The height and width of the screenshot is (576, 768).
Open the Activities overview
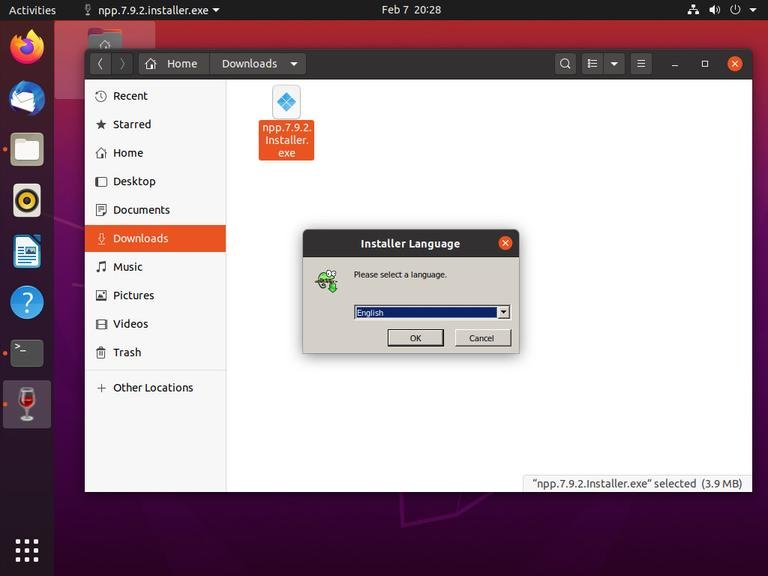point(32,10)
